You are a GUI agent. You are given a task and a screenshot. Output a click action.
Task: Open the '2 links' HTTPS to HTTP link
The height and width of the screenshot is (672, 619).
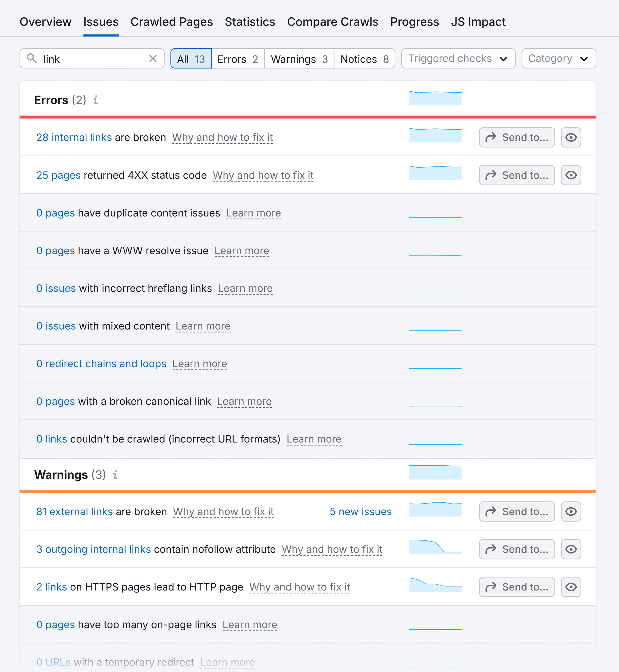(x=52, y=587)
